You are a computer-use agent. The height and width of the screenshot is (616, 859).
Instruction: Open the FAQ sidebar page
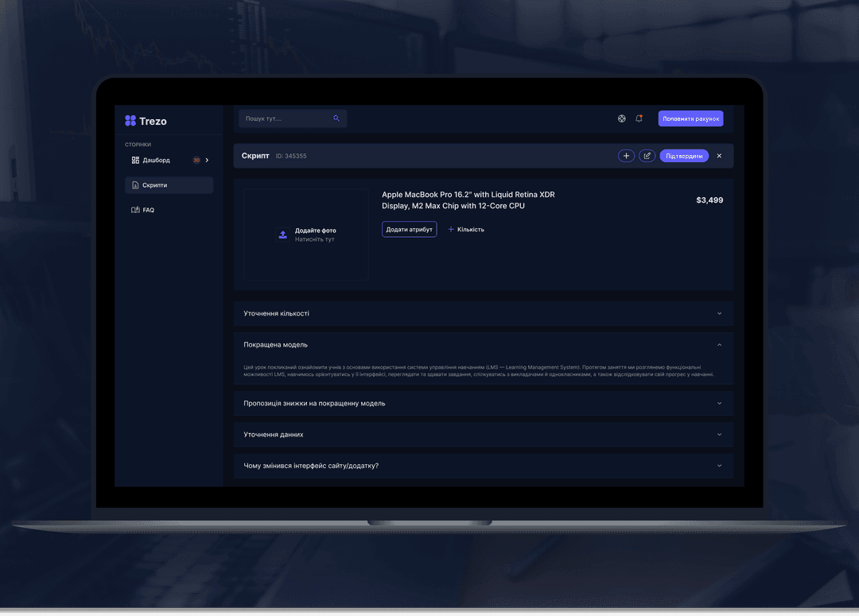[148, 210]
